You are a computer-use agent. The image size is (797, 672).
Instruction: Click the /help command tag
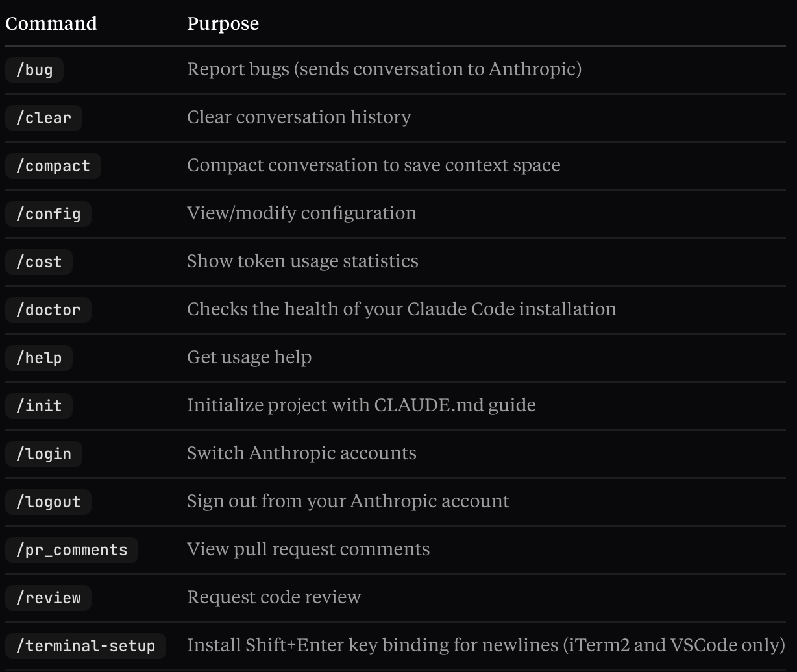(39, 357)
